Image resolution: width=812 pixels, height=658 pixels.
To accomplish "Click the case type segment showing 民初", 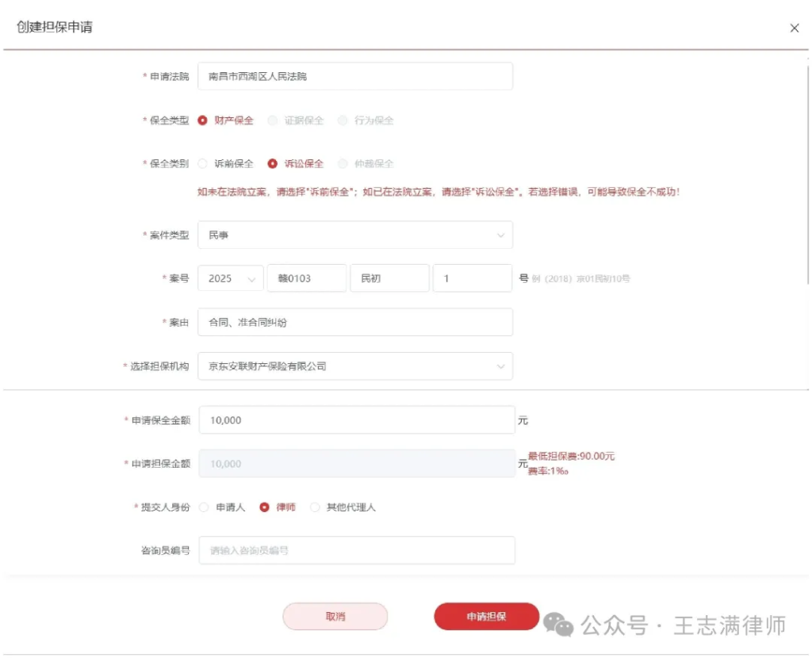I will 389,278.
